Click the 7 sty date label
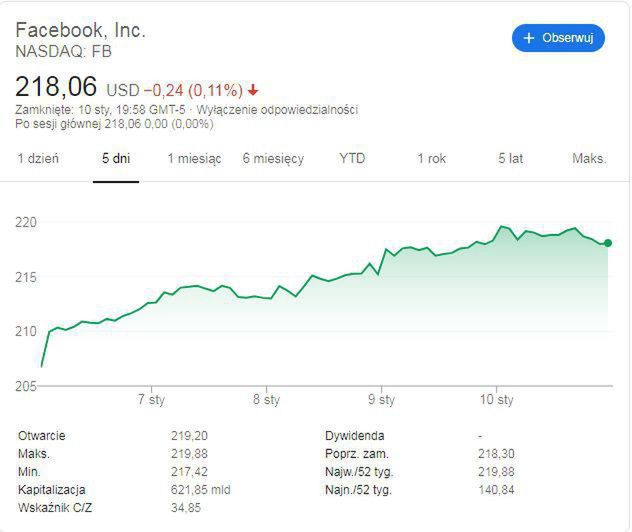 [x=151, y=400]
